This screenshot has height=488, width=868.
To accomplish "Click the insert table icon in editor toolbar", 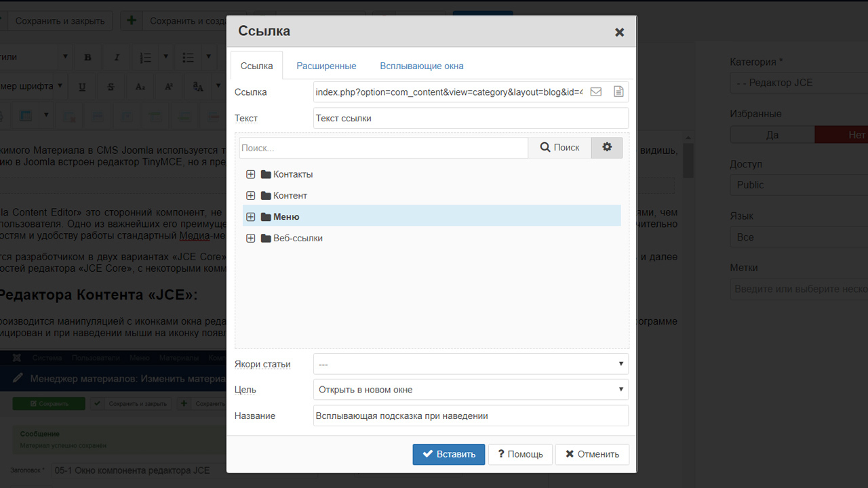I will click(26, 116).
